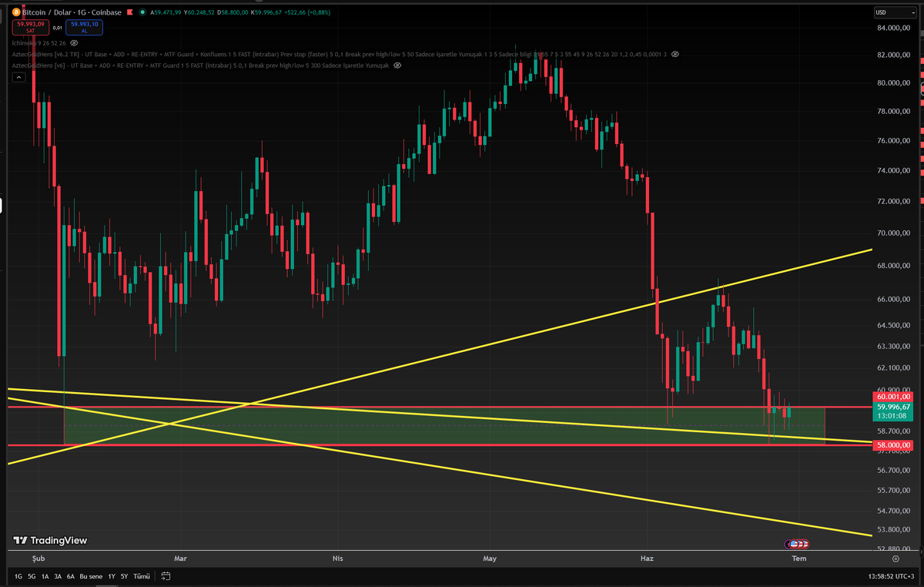Select the 58.000,00 red price label
Viewport: 924px width, 587px height.
pyautogui.click(x=894, y=445)
